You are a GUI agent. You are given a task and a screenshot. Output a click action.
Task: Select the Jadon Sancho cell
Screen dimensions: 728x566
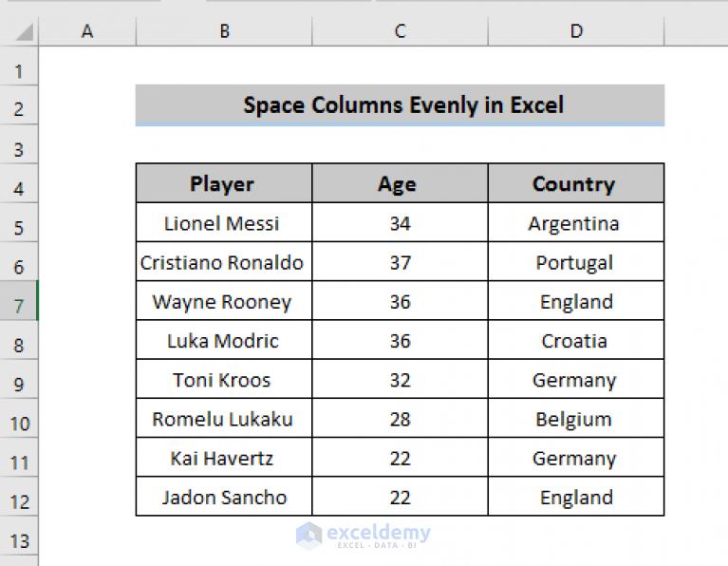click(x=224, y=497)
